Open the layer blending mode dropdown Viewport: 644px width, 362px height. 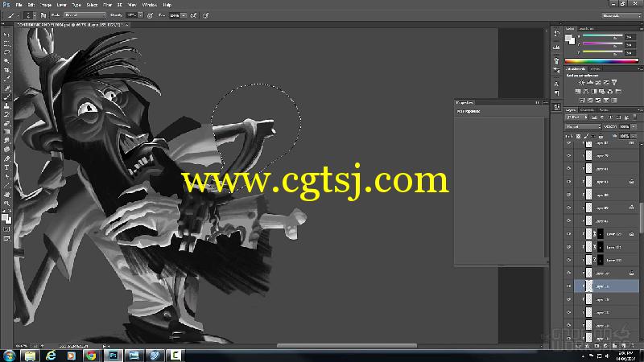click(x=583, y=127)
